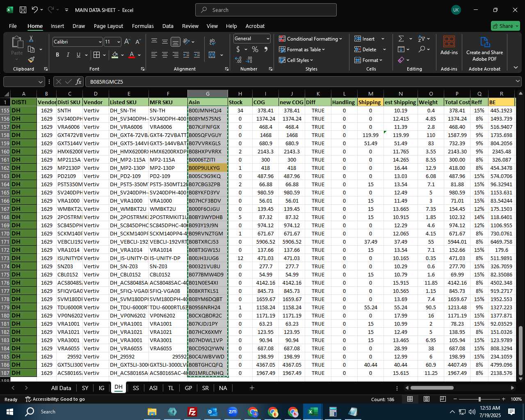The image size is (525, 420).
Task: Click the Share button
Action: pos(505,26)
